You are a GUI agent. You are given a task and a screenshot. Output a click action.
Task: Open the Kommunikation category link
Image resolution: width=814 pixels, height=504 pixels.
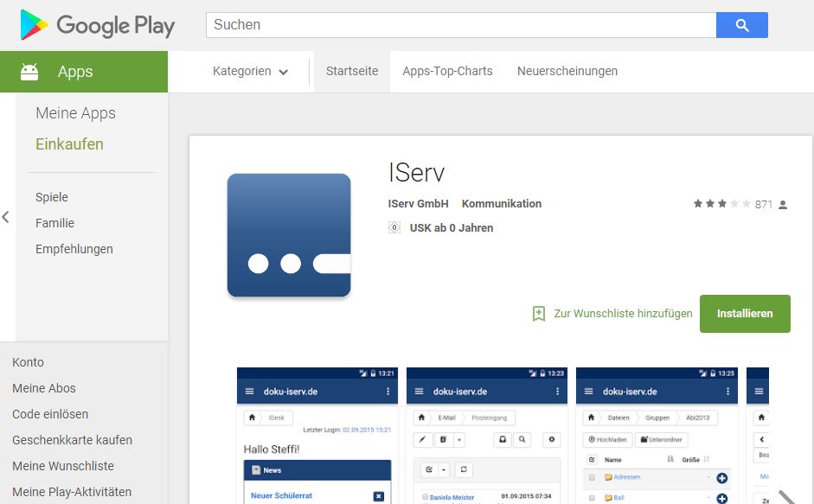coord(502,204)
